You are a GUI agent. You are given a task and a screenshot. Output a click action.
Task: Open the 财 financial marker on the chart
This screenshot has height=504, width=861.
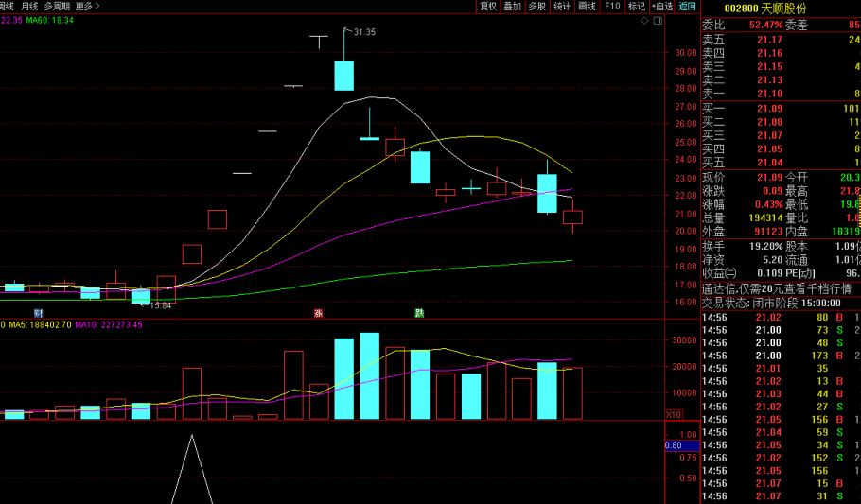tap(39, 314)
